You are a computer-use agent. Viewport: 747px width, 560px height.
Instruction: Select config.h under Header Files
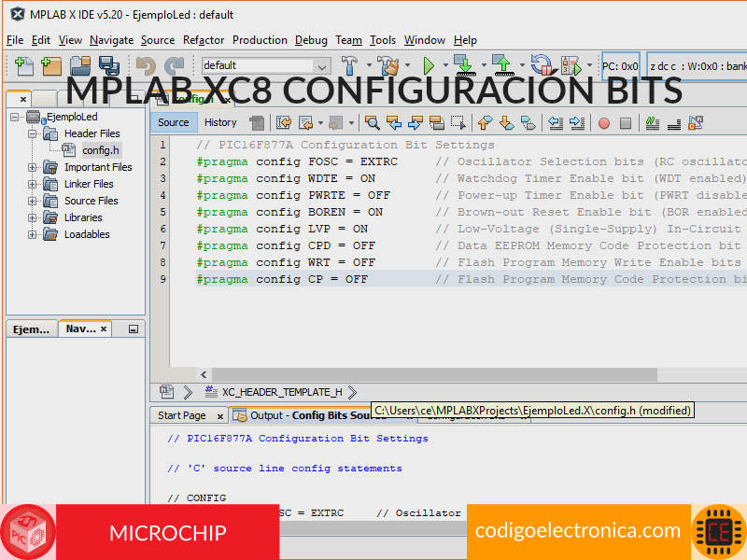point(103,149)
